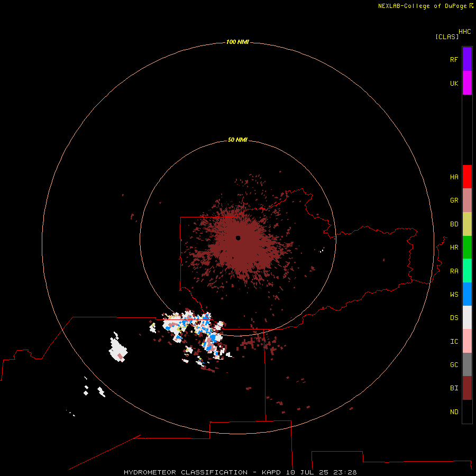This screenshot has width=476, height=476.
Task: Click the 10 JUL 25 date text
Action: coord(307,472)
